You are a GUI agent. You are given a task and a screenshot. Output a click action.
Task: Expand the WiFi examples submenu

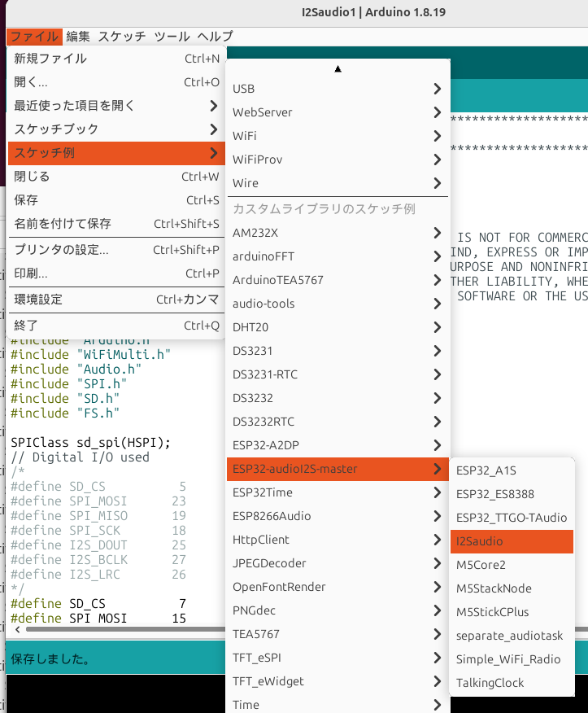(x=338, y=136)
